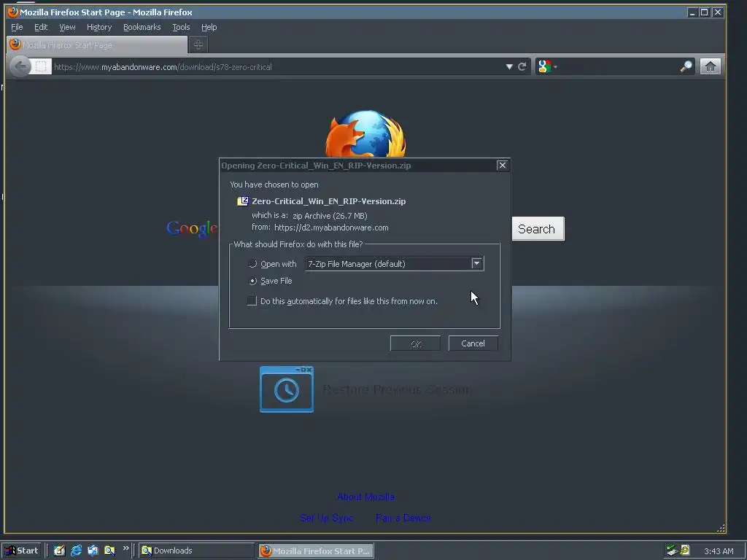Click the taskbar clock showing 3:43 AM

coord(719,551)
